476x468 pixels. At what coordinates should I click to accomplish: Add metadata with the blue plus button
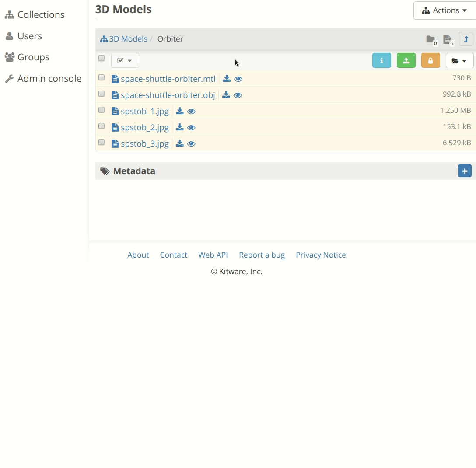(465, 171)
